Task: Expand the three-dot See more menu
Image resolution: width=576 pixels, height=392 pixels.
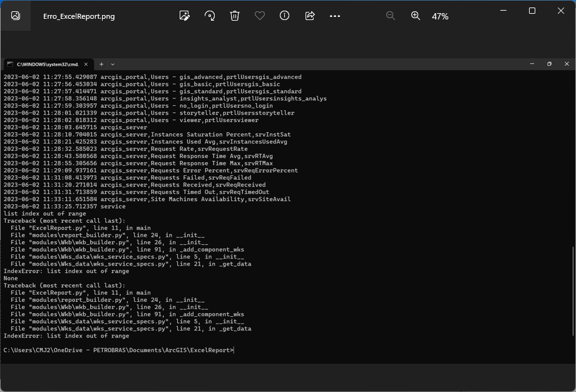Action: tap(335, 16)
